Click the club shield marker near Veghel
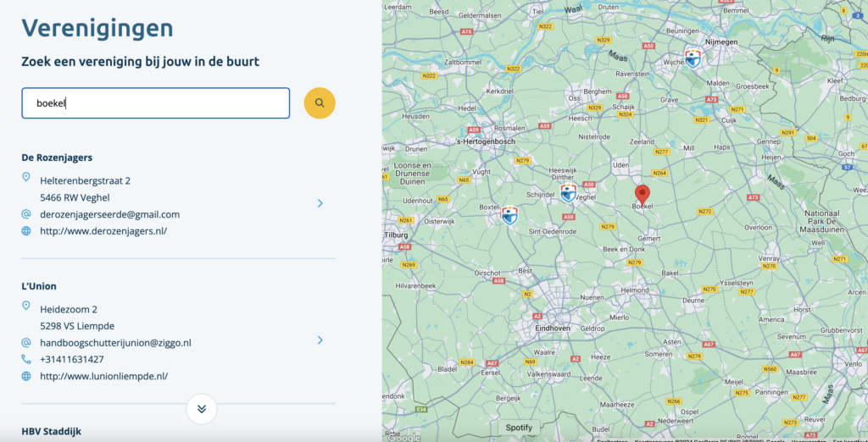The height and width of the screenshot is (442, 868). click(569, 193)
